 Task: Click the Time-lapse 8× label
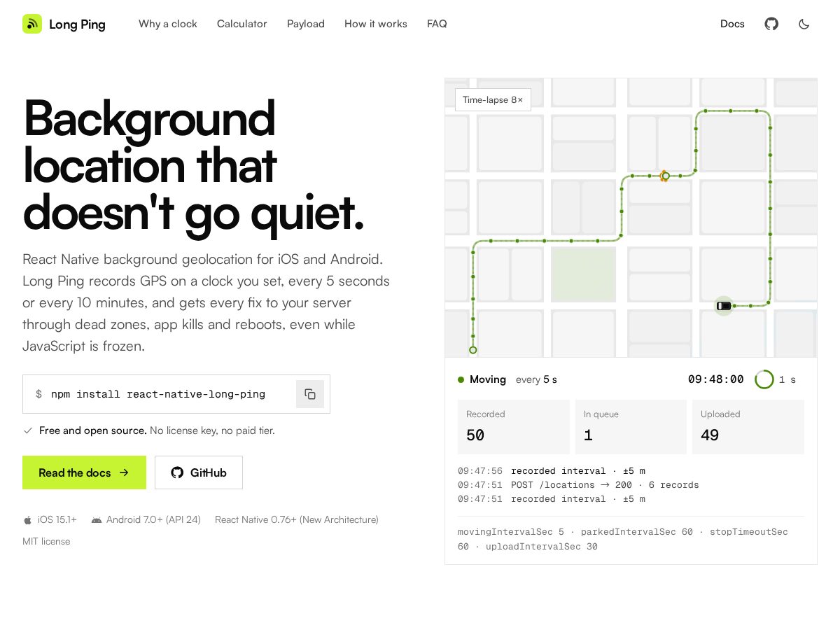[493, 99]
